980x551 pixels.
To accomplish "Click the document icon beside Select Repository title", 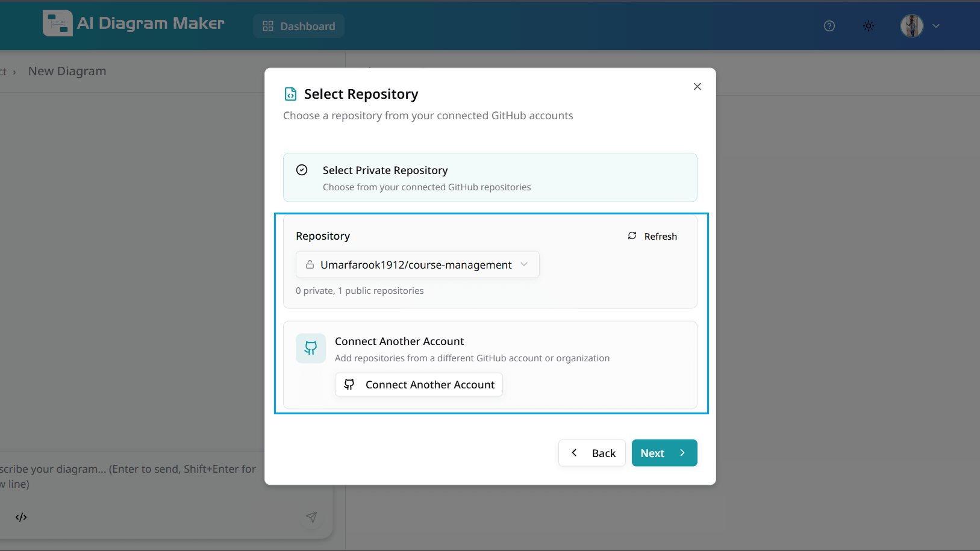I will point(290,94).
